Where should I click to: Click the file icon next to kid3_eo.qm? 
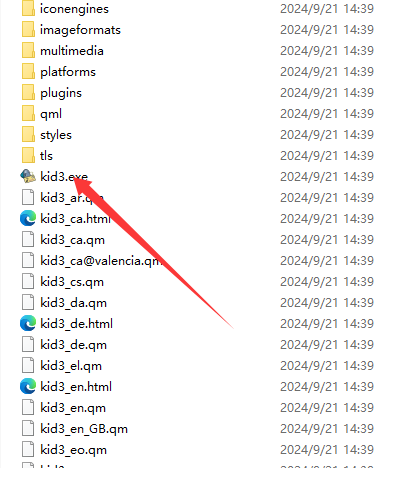(28, 450)
